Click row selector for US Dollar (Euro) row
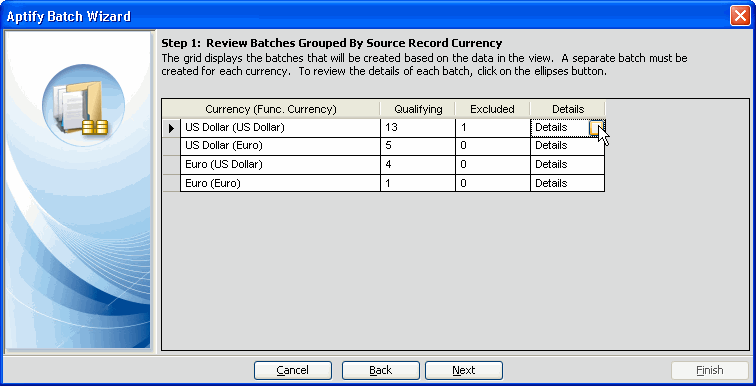The image size is (756, 386). point(171,146)
